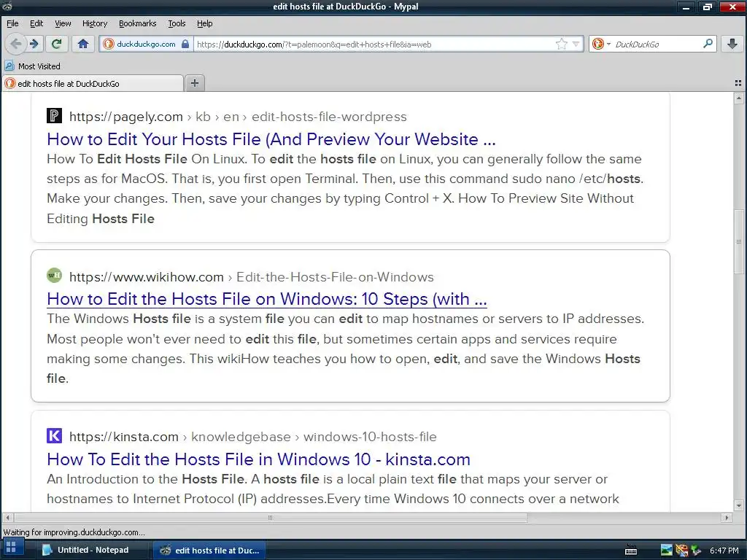Screen dimensions: 747x560
Task: Click the horizontal scrollbar right arrow
Action: (x=727, y=518)
